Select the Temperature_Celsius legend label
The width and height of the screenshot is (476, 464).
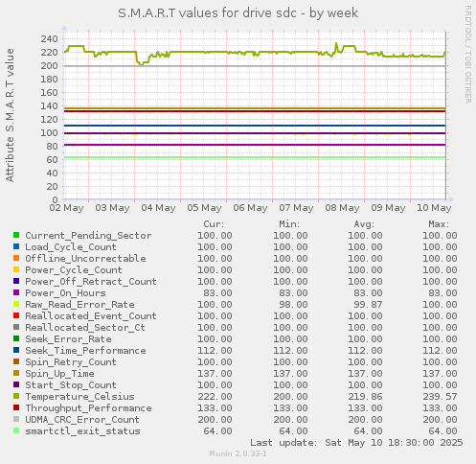click(79, 397)
